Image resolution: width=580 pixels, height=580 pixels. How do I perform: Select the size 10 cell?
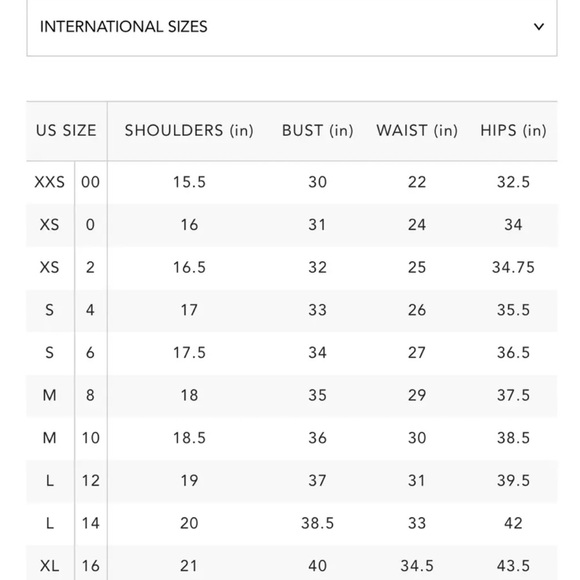click(91, 438)
